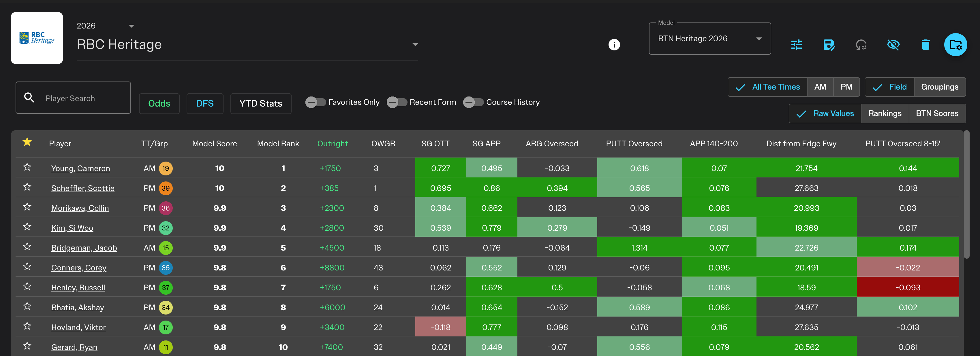Open the blue folder settings button
This screenshot has height=356, width=980.
955,45
